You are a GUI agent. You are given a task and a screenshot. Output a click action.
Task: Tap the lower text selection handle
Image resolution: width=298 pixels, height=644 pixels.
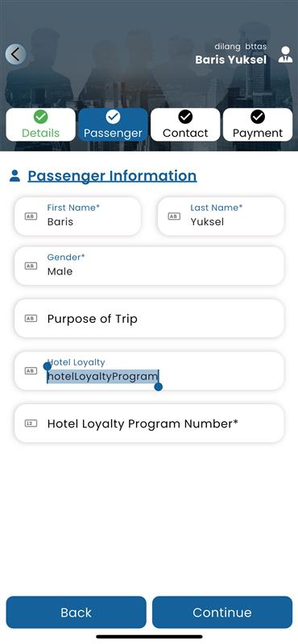(158, 386)
